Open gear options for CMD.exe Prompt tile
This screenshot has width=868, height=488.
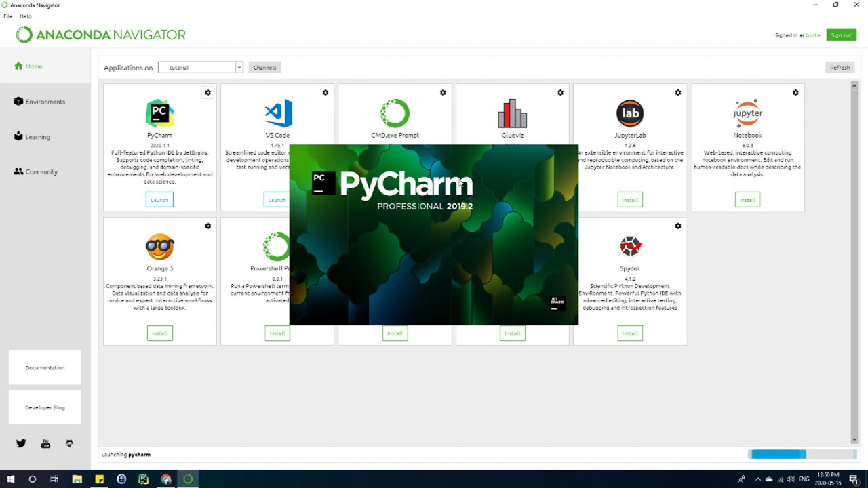click(443, 93)
